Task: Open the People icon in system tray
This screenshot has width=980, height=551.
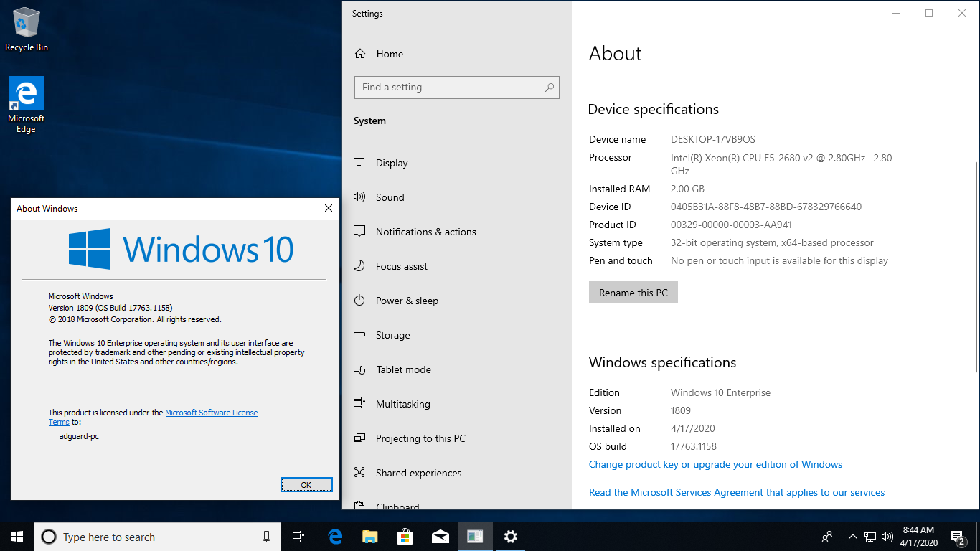Action: pos(827,537)
